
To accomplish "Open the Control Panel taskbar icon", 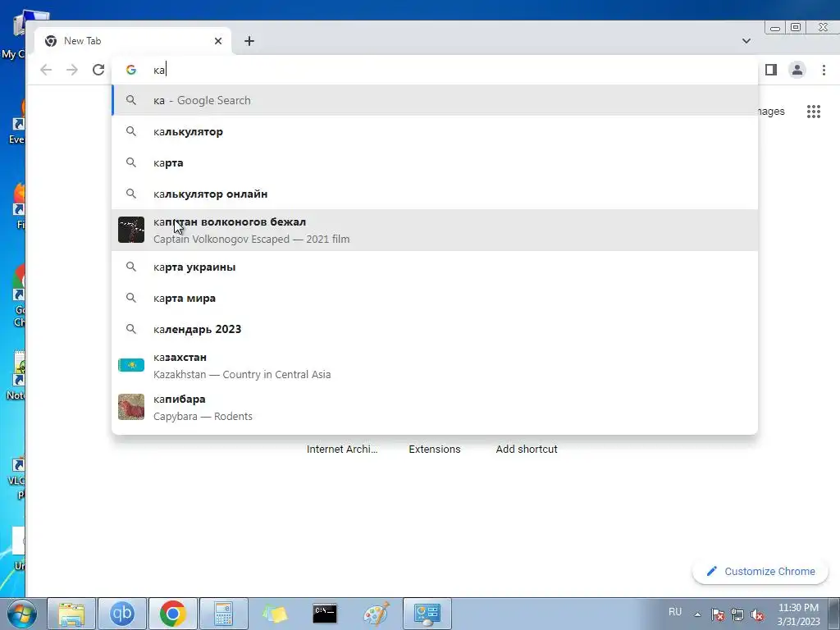I will coord(427,614).
